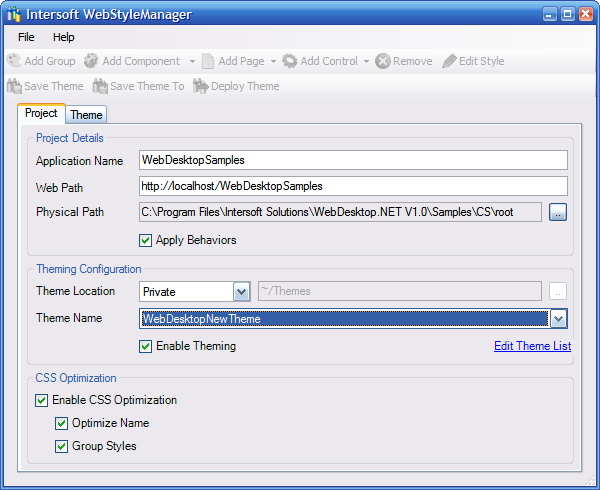Click the Physical Path browse button
The image size is (600, 490).
click(558, 212)
